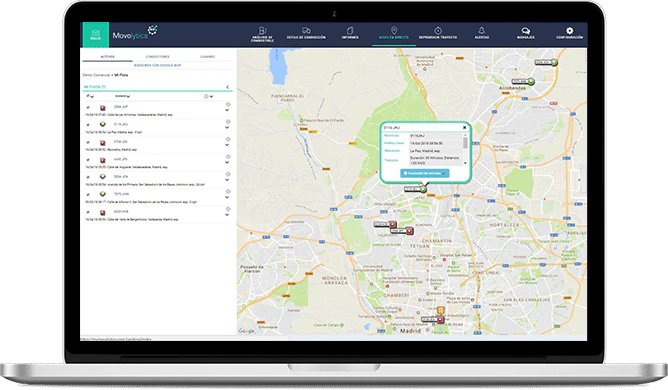Select the orange marker above the Madrid label
This screenshot has height=390, width=668.
(441, 310)
